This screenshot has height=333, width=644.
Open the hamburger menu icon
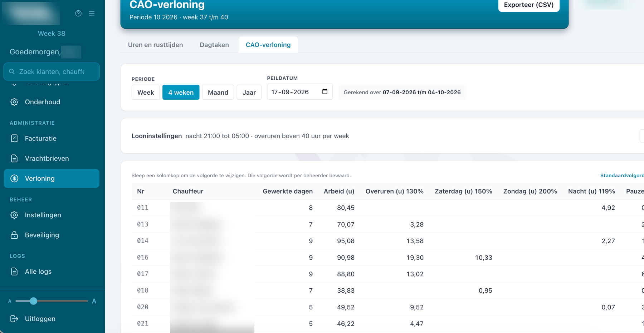pyautogui.click(x=92, y=13)
